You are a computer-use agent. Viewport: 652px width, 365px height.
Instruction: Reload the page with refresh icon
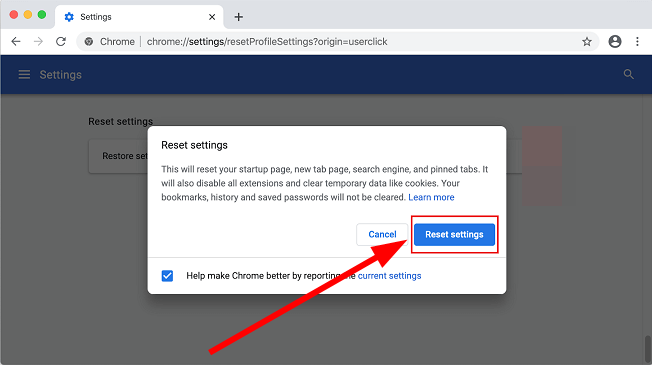(61, 42)
